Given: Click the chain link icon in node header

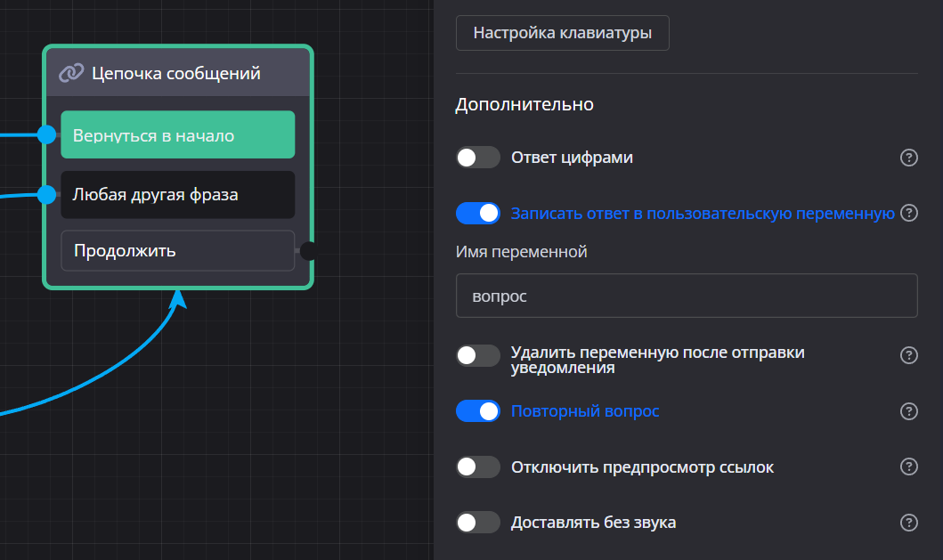Looking at the screenshot, I should [71, 73].
